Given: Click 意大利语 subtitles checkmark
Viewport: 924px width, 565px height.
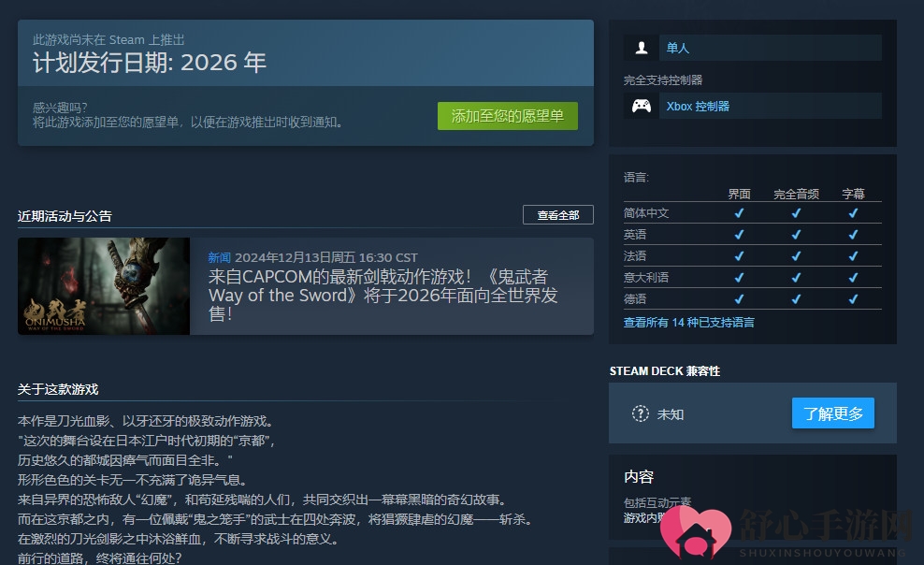Looking at the screenshot, I should [853, 278].
